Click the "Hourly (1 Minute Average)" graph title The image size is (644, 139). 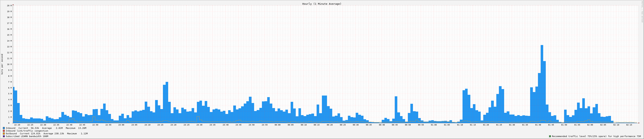tap(322, 4)
